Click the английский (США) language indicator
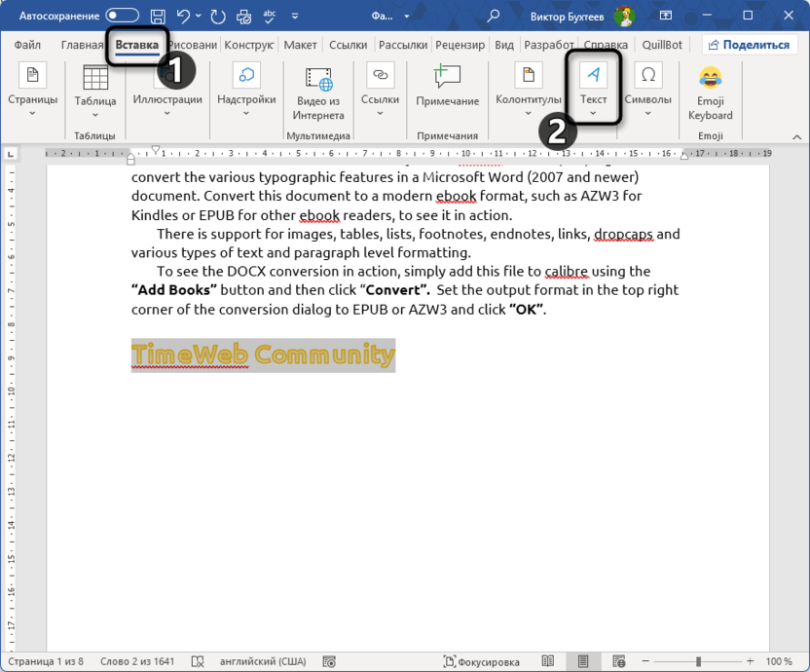Screen dimensions: 810x672 260,661
